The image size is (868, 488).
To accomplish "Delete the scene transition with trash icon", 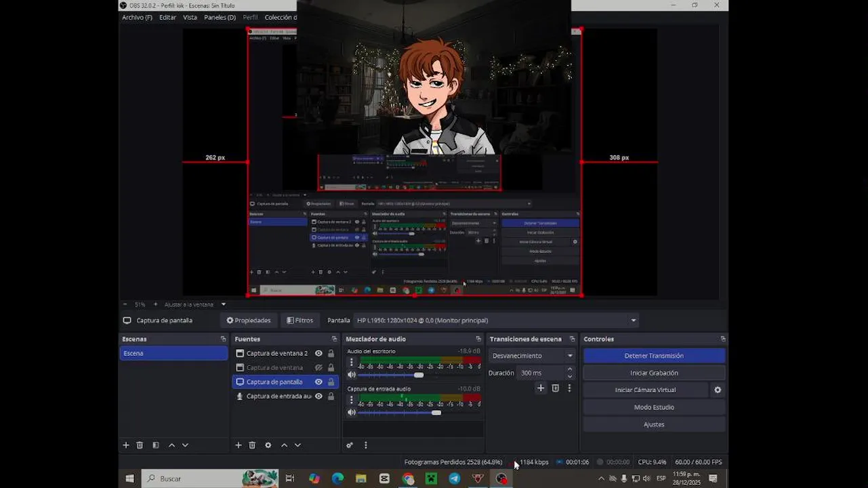I will tap(555, 388).
